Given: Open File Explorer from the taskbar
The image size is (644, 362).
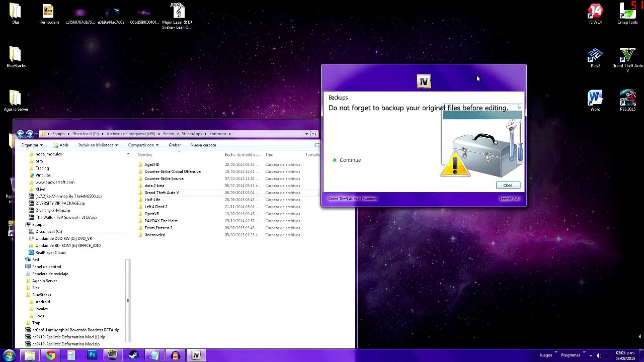Looking at the screenshot, I should click(30, 355).
